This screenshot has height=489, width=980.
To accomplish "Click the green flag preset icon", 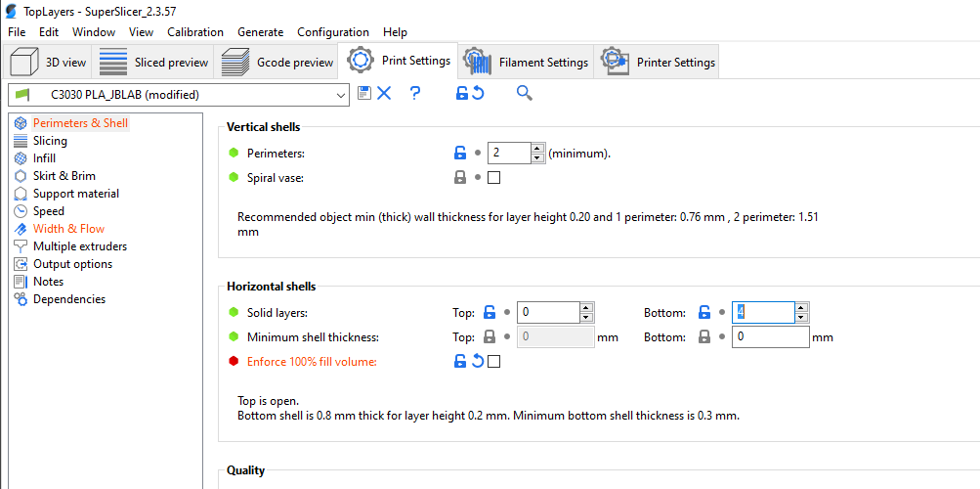I will (22, 95).
